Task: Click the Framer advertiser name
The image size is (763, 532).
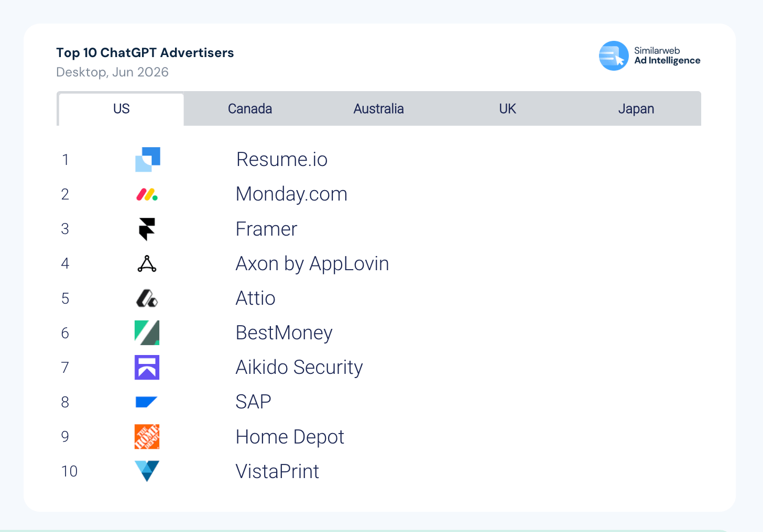Action: click(266, 229)
